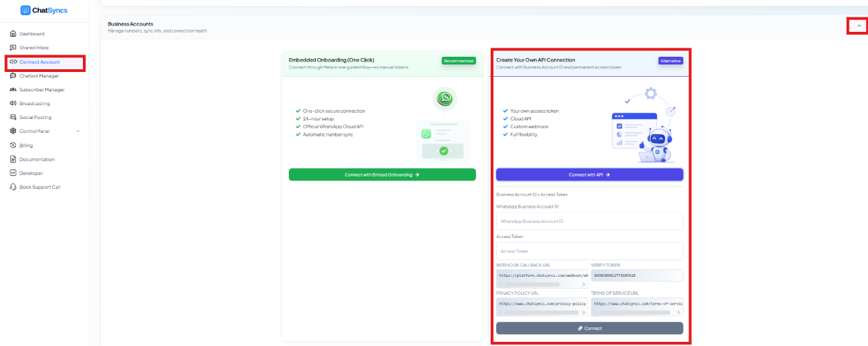
Task: Click "Create Your Own API Connection" heading
Action: click(536, 60)
